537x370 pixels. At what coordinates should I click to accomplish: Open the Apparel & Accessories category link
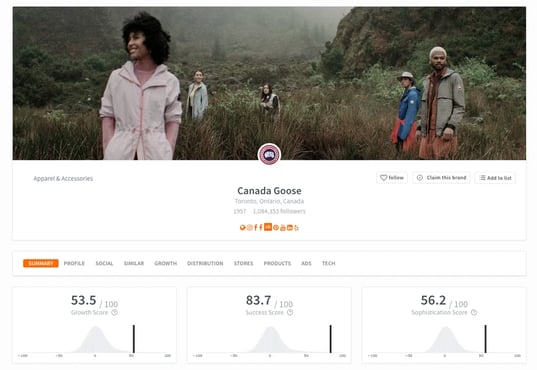pyautogui.click(x=63, y=178)
